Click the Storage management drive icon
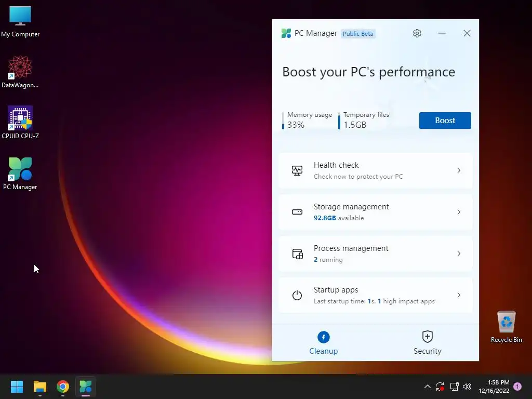The height and width of the screenshot is (399, 532). point(297,212)
